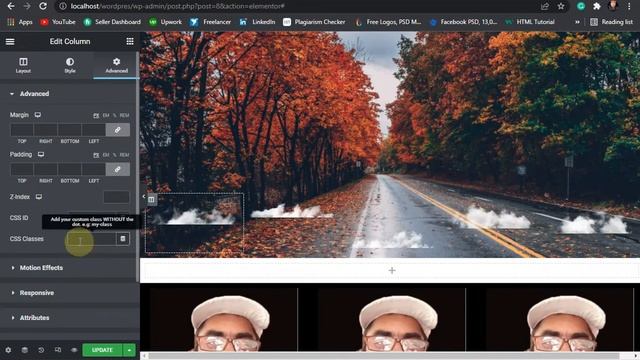The height and width of the screenshot is (360, 640).
Task: Reload the browser page
Action: 42,6
